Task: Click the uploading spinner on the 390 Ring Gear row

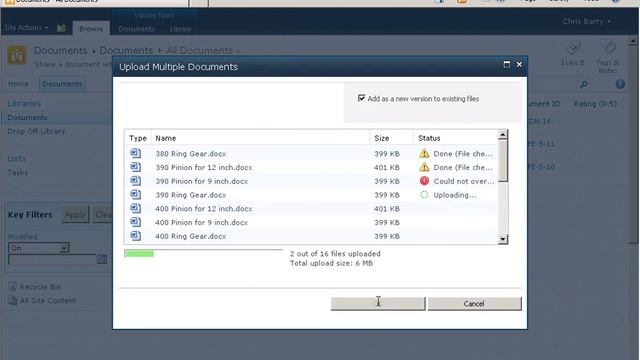Action: coord(424,195)
